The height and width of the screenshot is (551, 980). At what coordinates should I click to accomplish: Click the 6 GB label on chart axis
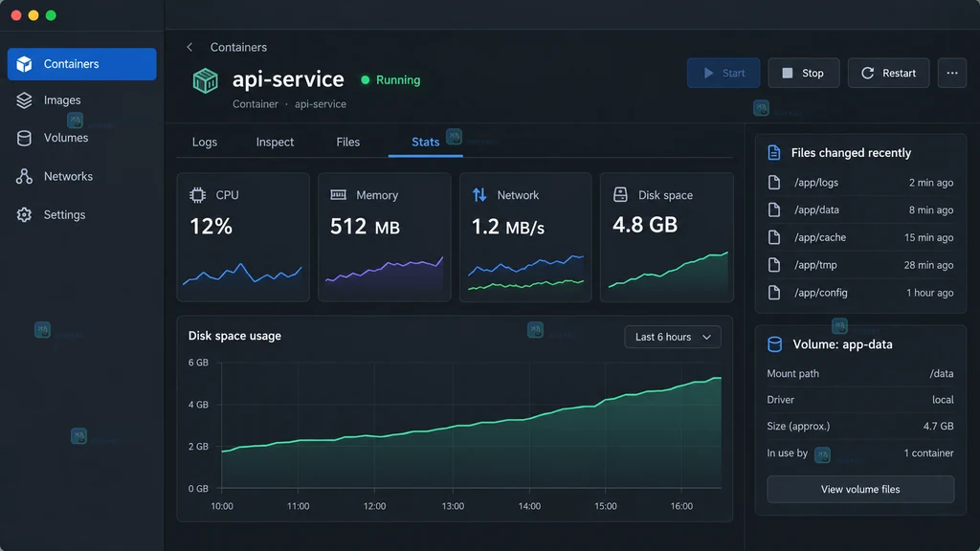point(198,363)
